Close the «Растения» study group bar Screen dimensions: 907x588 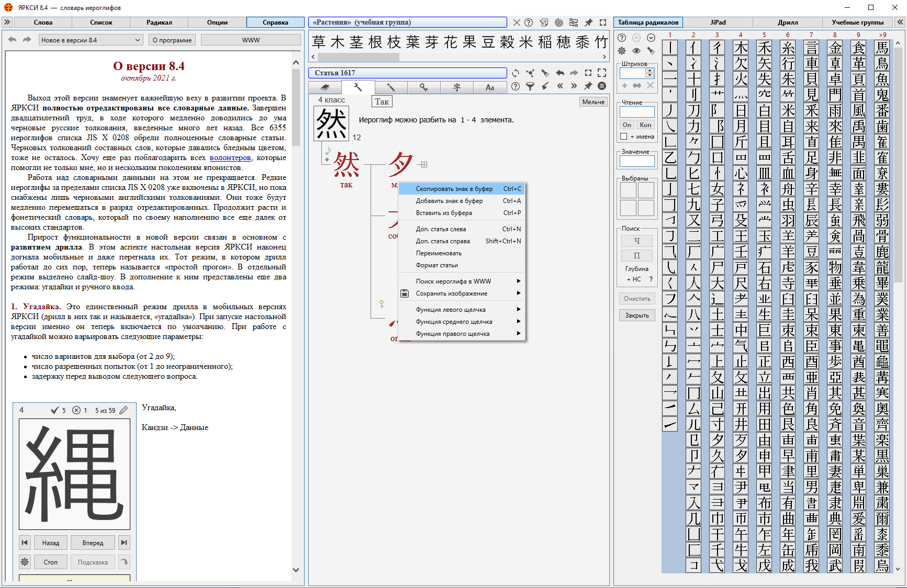pos(517,22)
